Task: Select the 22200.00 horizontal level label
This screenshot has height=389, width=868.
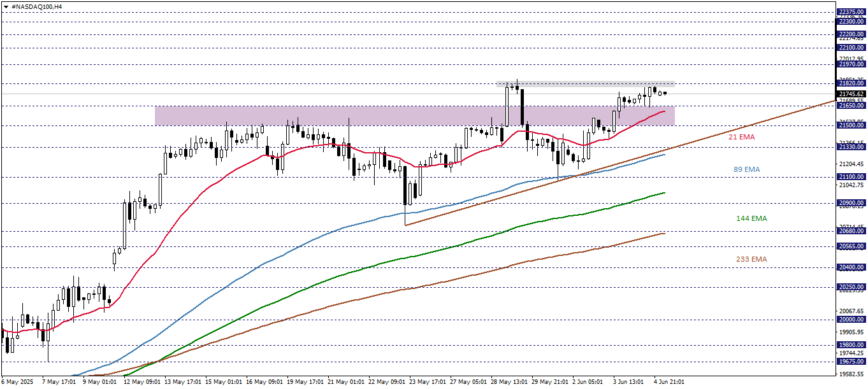Action: [851, 34]
